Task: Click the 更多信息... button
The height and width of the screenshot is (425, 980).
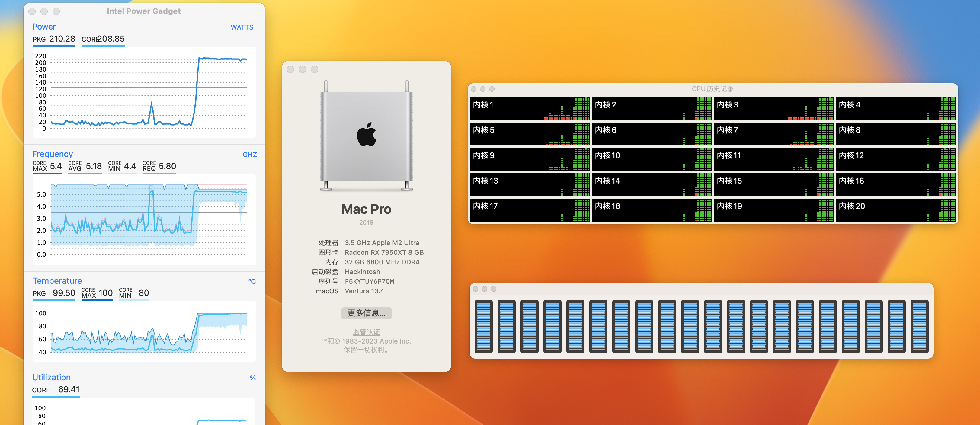Action: [366, 313]
